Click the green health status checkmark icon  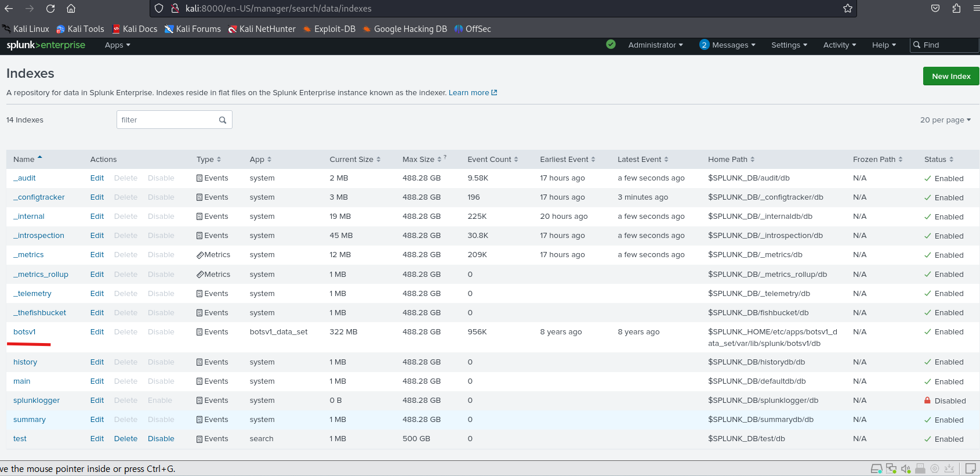click(x=611, y=44)
